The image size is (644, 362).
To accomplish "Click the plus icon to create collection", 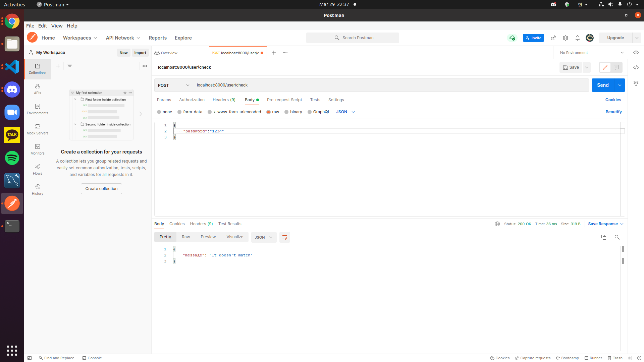I will click(58, 66).
